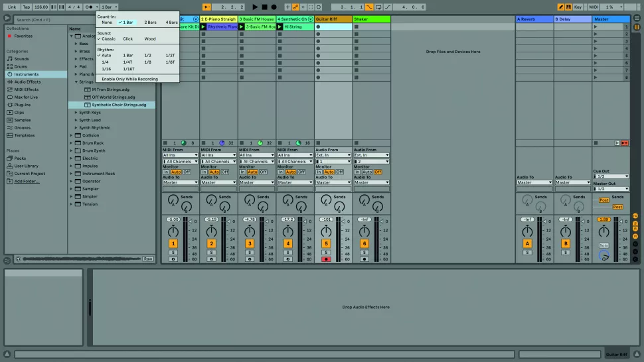Open Guitar Riff Audio From dropdown
The width and height of the screenshot is (644, 362).
333,155
